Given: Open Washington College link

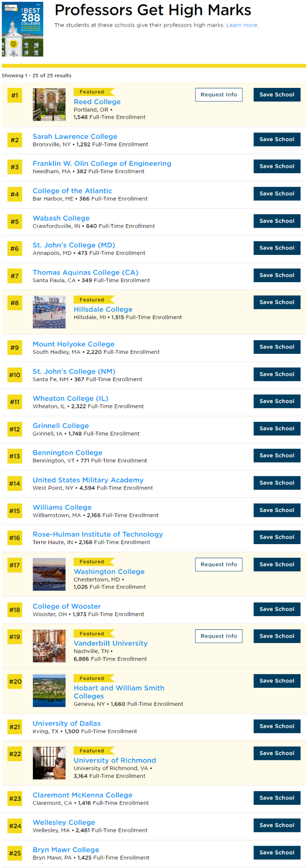Looking at the screenshot, I should pyautogui.click(x=109, y=572).
